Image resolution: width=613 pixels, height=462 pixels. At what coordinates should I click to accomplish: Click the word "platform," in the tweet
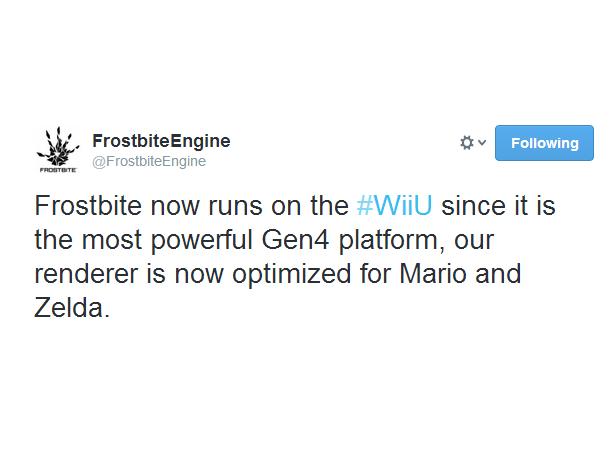pyautogui.click(x=399, y=243)
